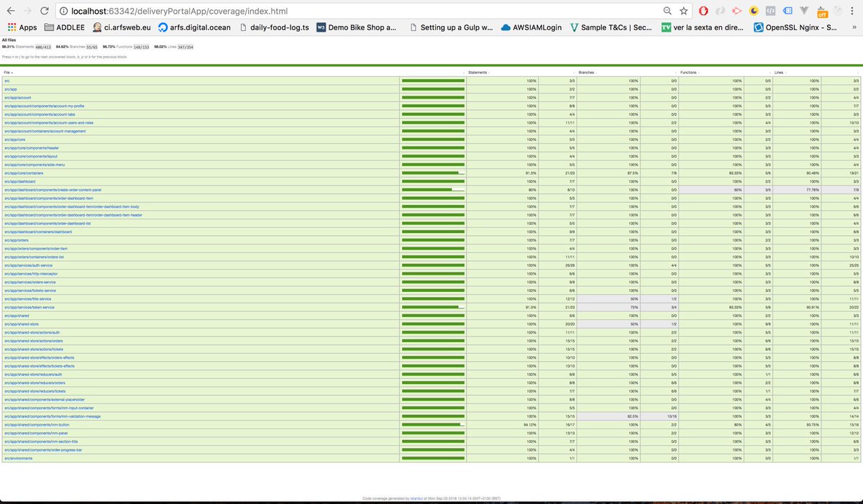Open the shared-store/reducers/tickets link
863x504 pixels.
(x=35, y=391)
